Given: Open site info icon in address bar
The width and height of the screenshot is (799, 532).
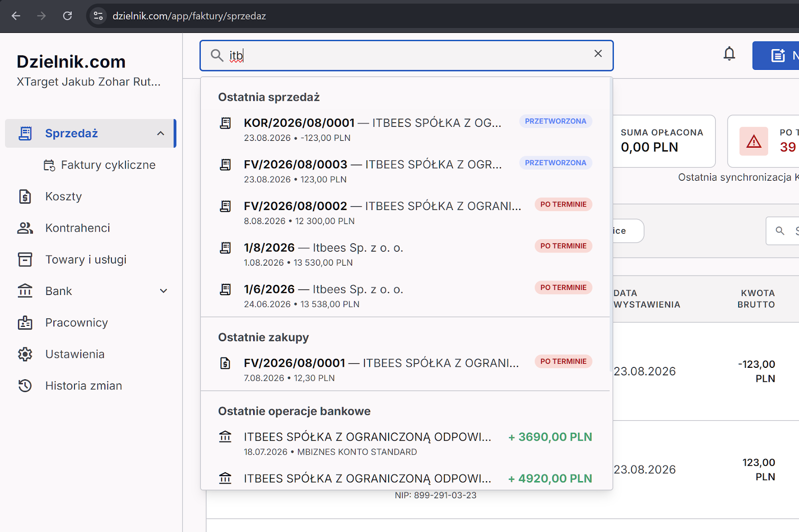Looking at the screenshot, I should [x=98, y=16].
